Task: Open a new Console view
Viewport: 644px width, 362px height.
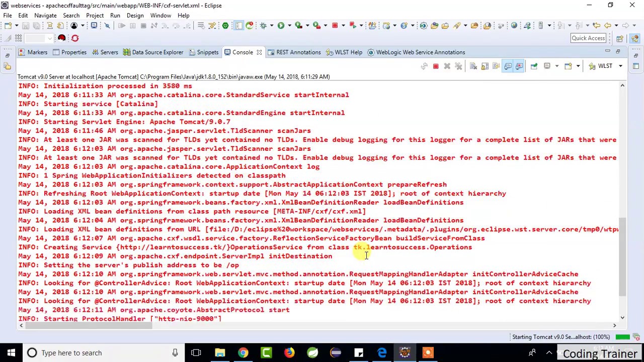Action: 568,66
